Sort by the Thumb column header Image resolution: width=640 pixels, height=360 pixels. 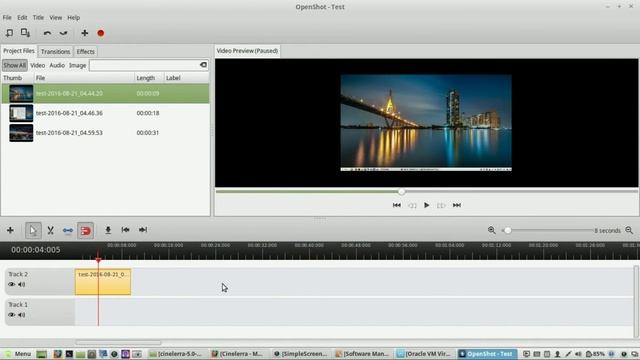(17, 78)
